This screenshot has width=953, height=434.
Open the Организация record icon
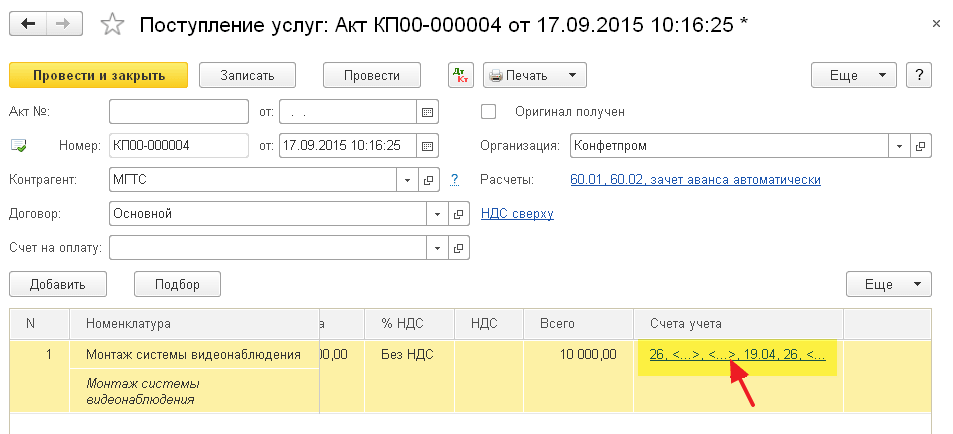pos(921,146)
